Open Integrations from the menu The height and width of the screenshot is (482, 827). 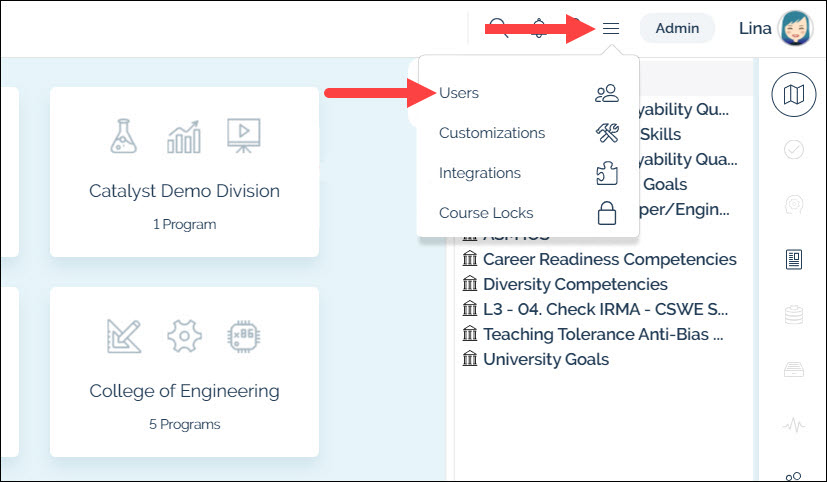[x=480, y=173]
